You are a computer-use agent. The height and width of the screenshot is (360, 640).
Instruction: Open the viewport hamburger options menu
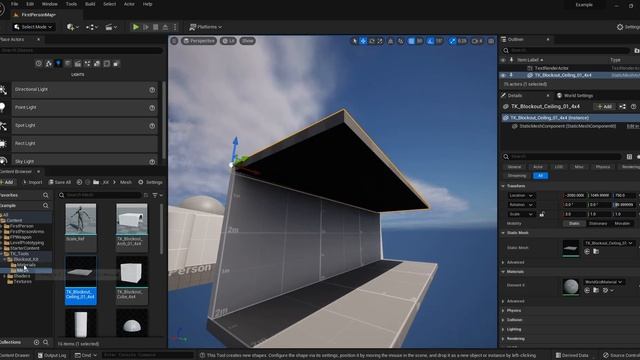tap(174, 41)
